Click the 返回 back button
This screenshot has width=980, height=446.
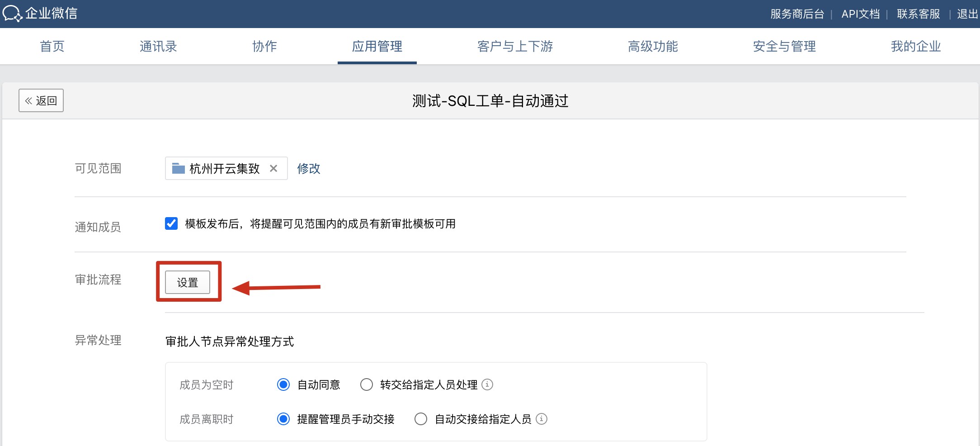click(41, 100)
